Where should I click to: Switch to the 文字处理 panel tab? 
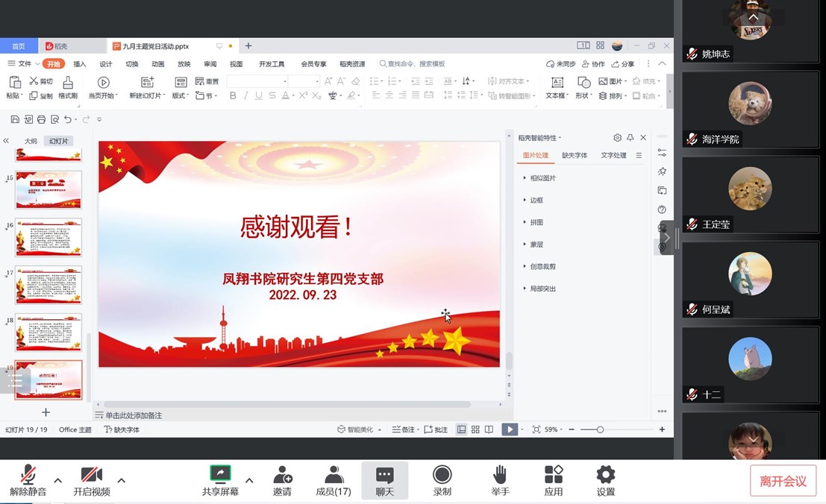pos(613,155)
